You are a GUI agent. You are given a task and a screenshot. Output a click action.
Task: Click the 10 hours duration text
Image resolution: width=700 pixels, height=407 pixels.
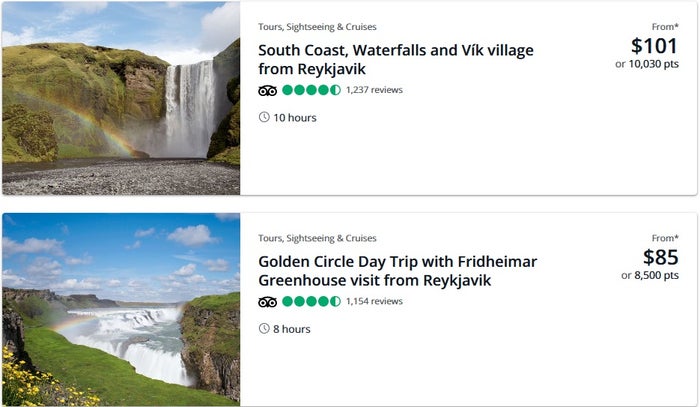pos(295,118)
